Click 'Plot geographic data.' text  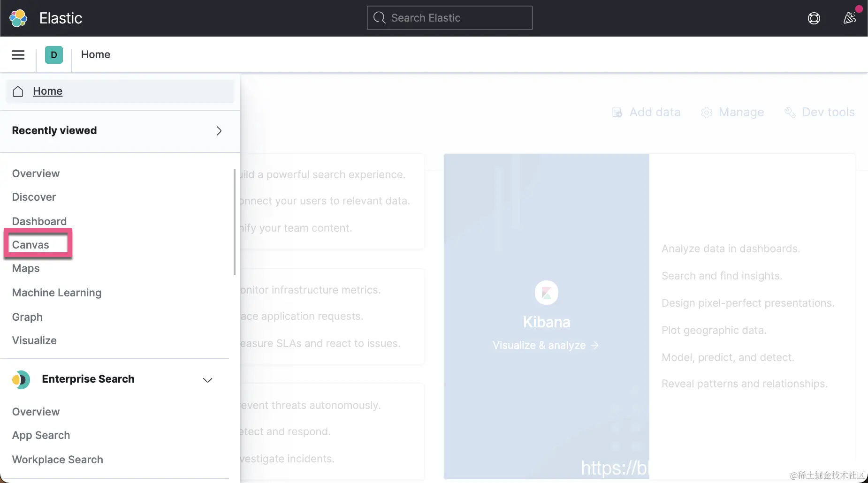714,331
